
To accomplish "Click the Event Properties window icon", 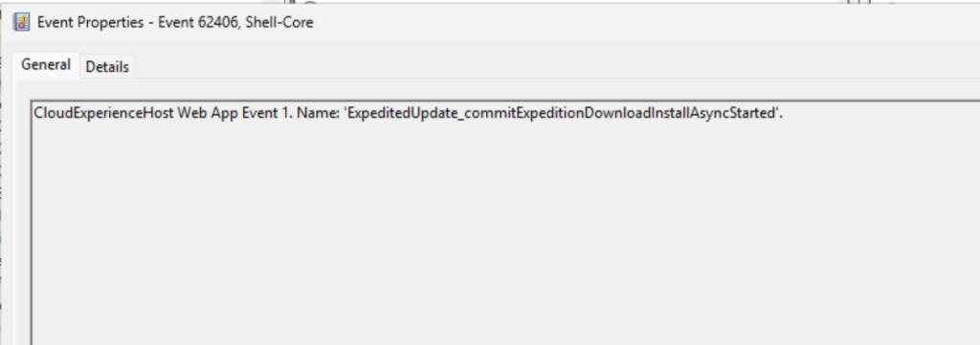I will coord(22,23).
